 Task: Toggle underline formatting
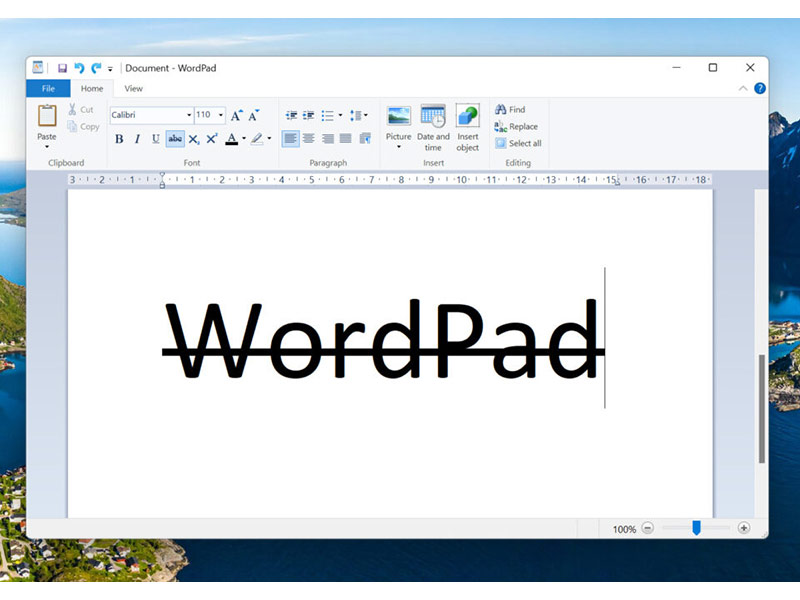click(156, 139)
